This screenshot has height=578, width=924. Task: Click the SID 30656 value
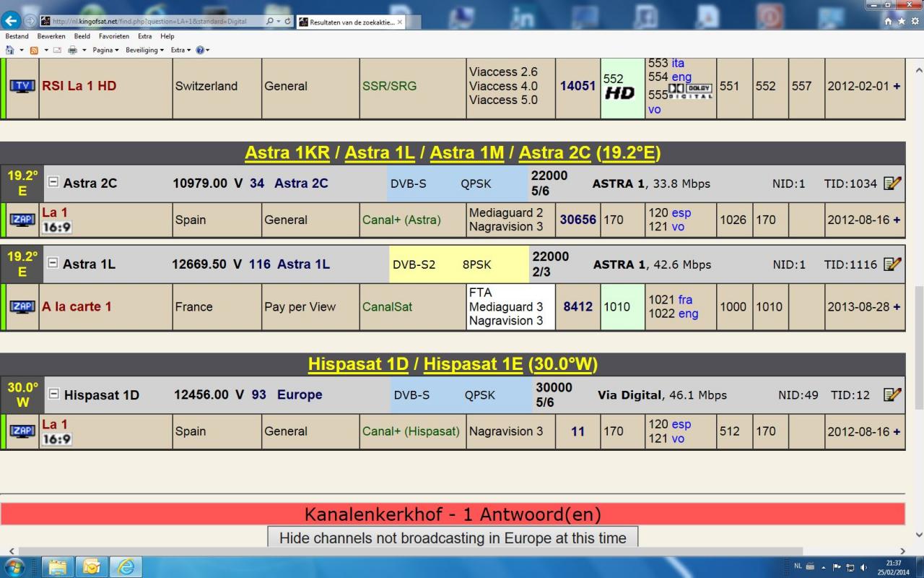(x=577, y=220)
